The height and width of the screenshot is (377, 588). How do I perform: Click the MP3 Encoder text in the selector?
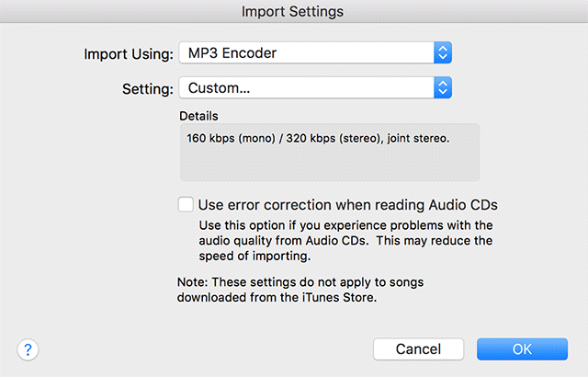(x=232, y=52)
